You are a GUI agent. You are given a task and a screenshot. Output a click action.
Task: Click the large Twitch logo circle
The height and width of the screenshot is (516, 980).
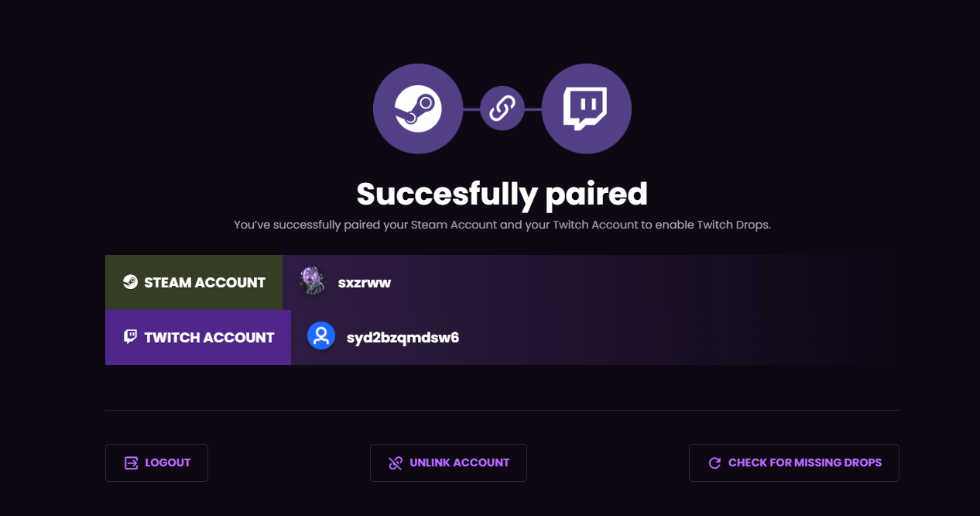[x=586, y=108]
